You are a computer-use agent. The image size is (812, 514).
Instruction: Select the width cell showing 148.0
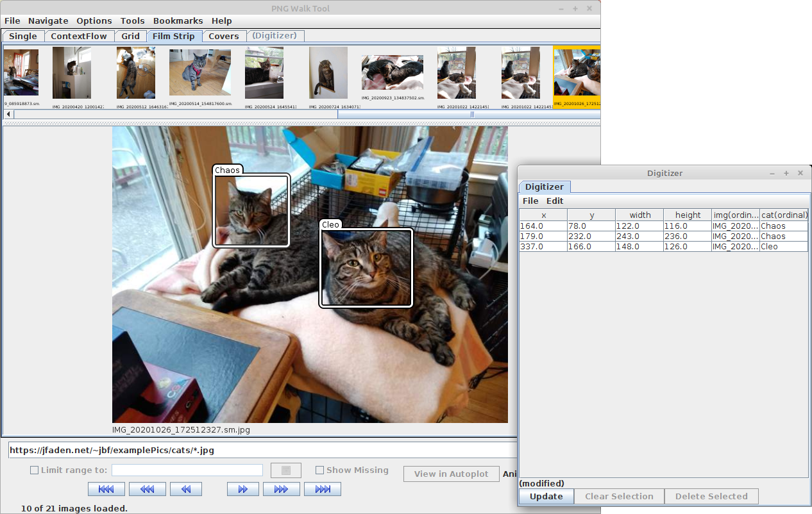pyautogui.click(x=639, y=247)
